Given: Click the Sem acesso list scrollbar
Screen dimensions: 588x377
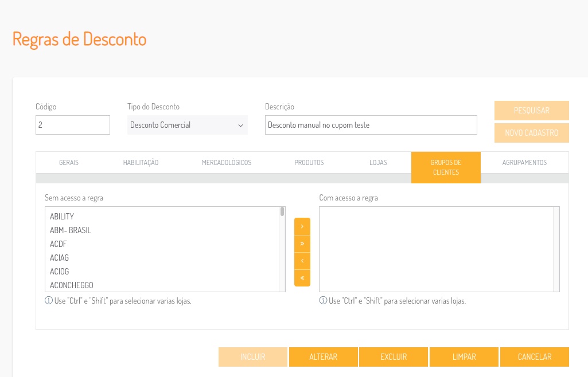Looking at the screenshot, I should click(x=282, y=249).
